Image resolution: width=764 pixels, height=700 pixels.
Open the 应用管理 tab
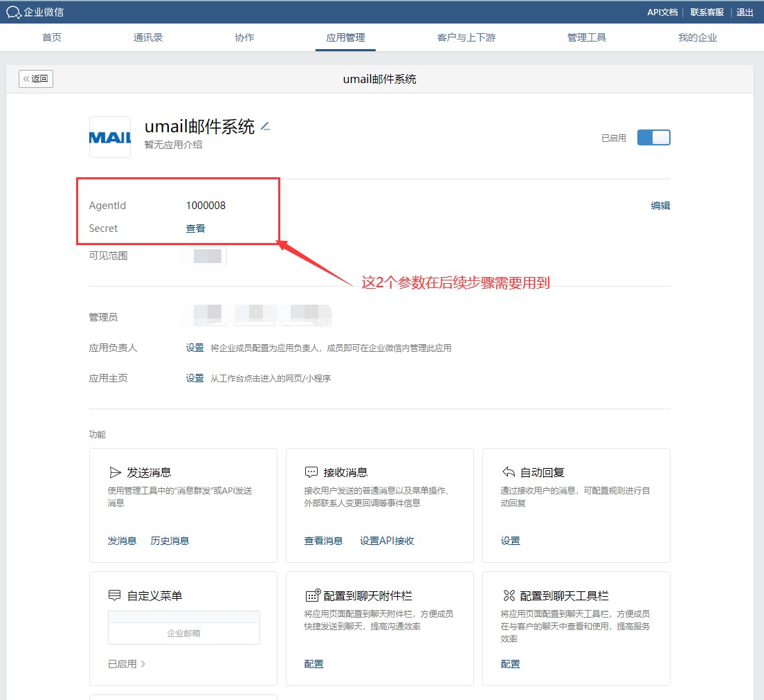pyautogui.click(x=345, y=37)
